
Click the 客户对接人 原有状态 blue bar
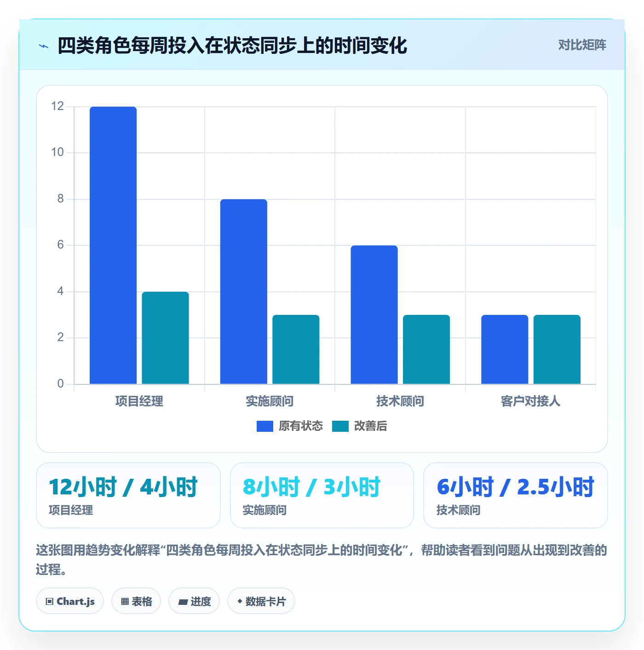click(x=505, y=349)
